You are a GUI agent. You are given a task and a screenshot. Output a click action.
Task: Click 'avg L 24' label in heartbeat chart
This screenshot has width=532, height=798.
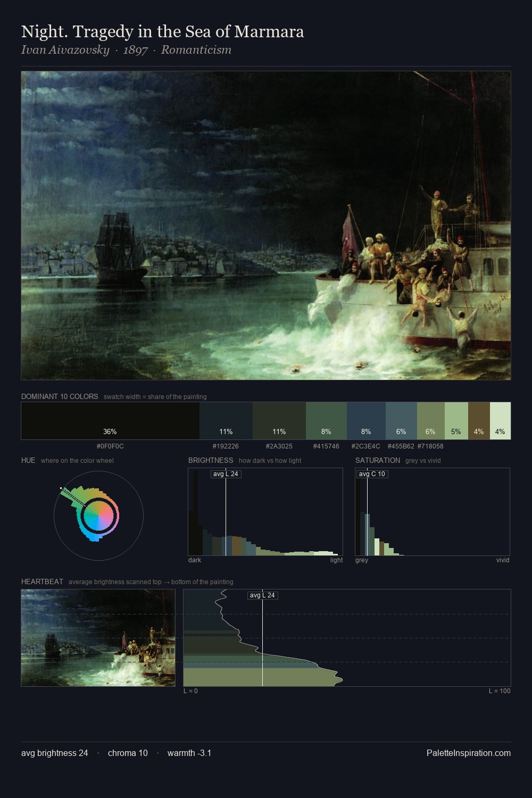pos(263,595)
